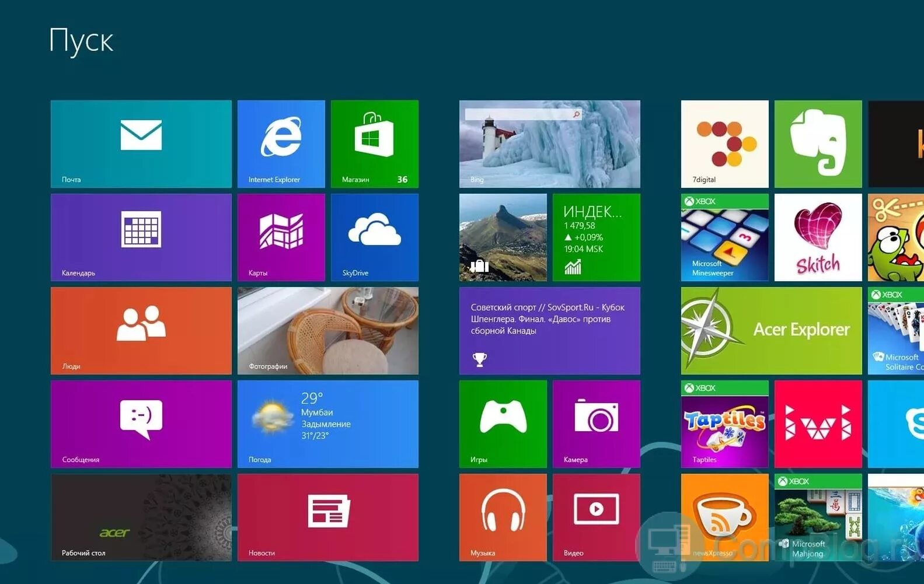The image size is (924, 584).
Task: Launch the 7digital app tile
Action: pos(725,144)
